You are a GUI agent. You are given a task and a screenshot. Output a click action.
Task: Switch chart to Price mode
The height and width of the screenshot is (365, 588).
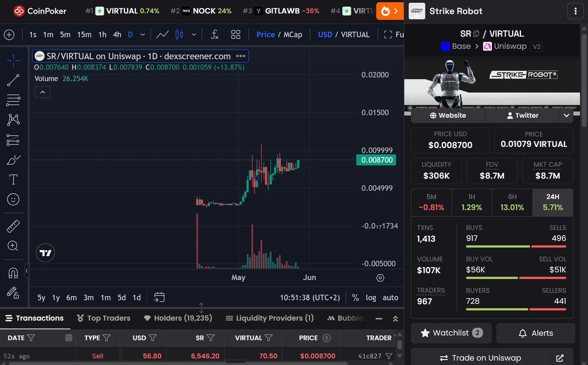point(266,35)
